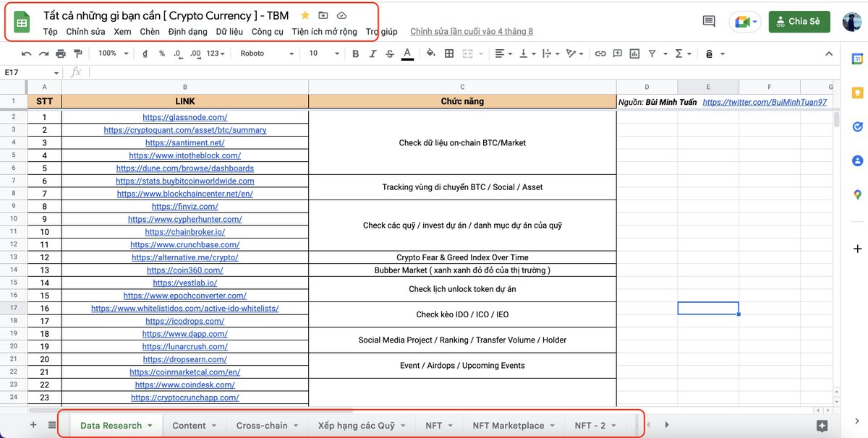The height and width of the screenshot is (438, 868).
Task: Open the all sheets list icon
Action: [x=52, y=425]
